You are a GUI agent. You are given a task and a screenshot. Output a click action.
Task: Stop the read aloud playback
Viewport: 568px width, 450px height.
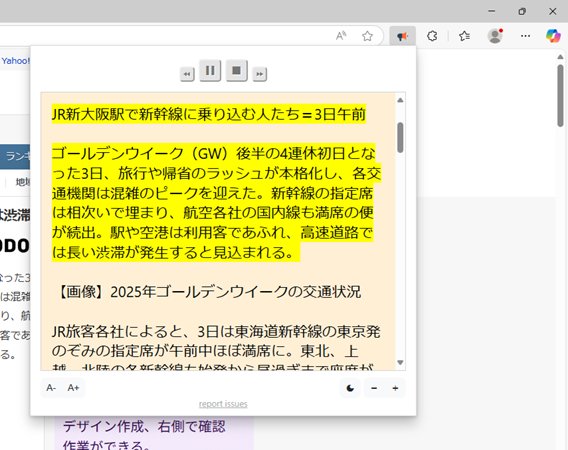(x=237, y=70)
